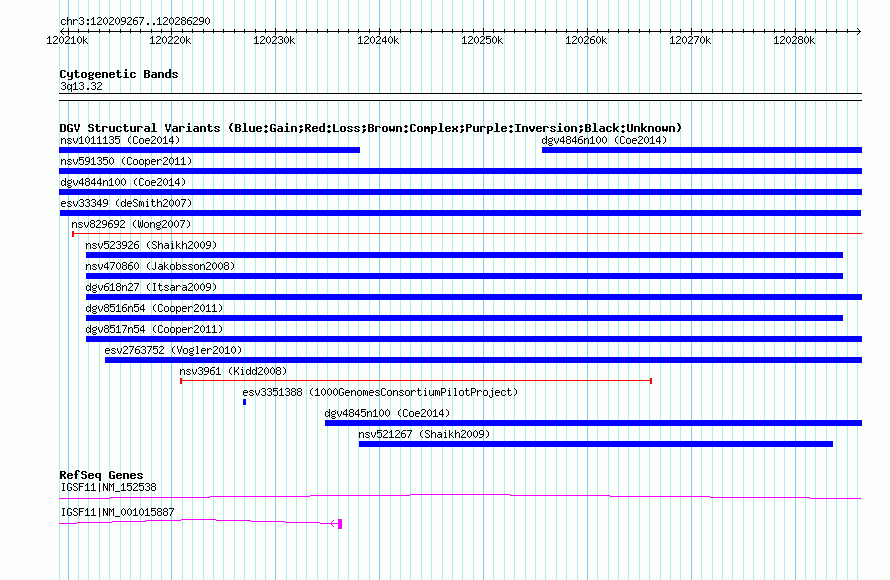The image size is (890, 580).
Task: Click the nsv1011135 (Coe2014) variant bar
Action: tap(209, 150)
